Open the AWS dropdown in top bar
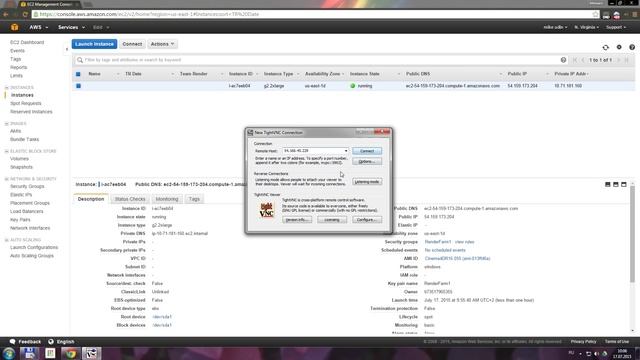This screenshot has width=640, height=360. (x=38, y=27)
